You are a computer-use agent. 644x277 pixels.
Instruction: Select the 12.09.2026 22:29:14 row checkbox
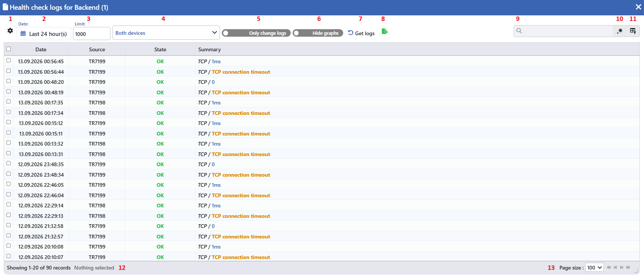[x=9, y=204]
